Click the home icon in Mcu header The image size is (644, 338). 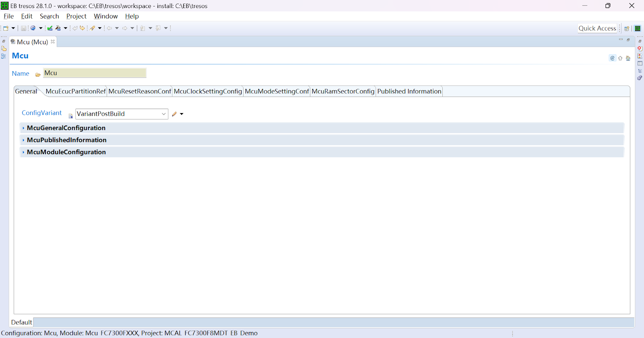click(x=628, y=58)
